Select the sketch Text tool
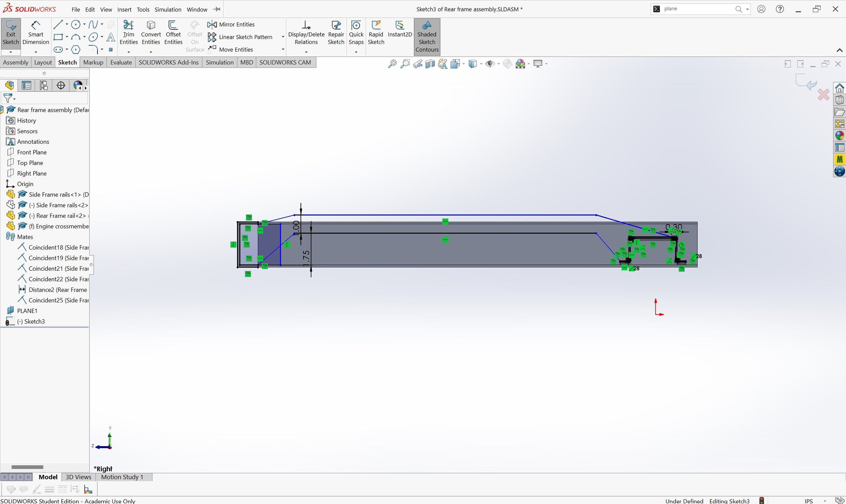 point(111,37)
